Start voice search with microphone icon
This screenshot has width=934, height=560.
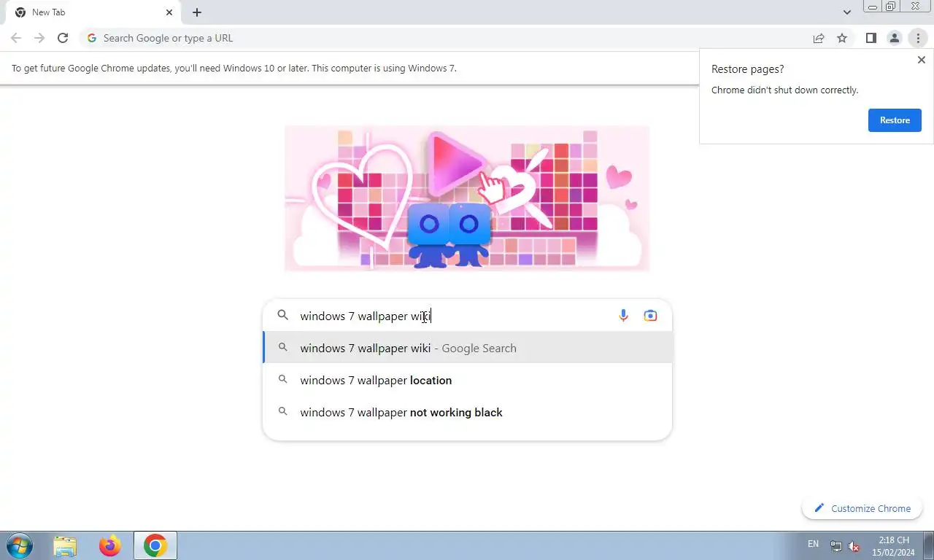point(623,316)
